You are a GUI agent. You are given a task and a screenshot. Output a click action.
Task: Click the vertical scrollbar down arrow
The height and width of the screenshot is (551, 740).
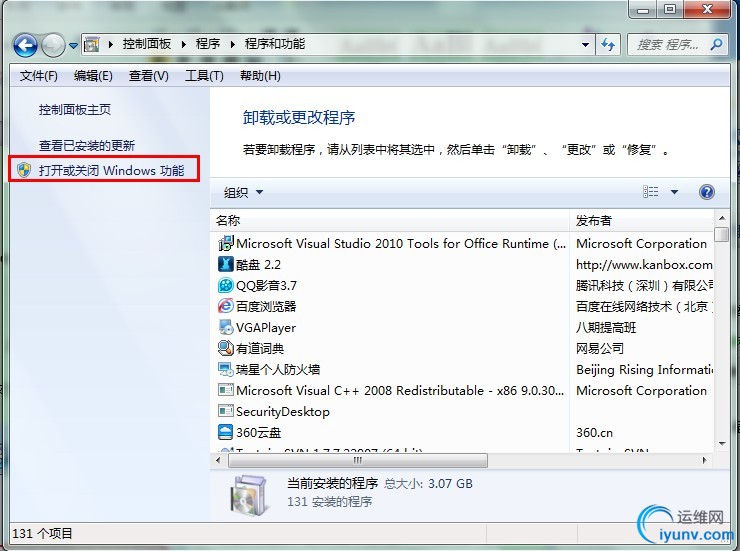(722, 443)
